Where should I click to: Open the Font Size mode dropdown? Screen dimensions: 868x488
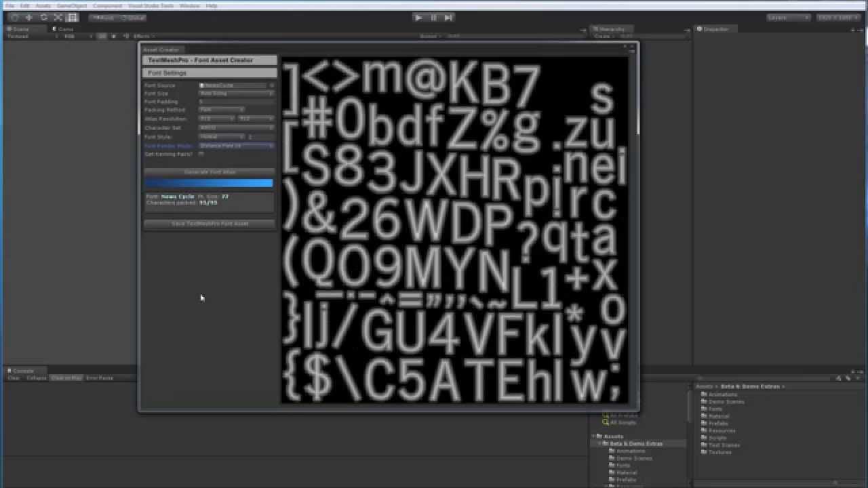pos(237,93)
